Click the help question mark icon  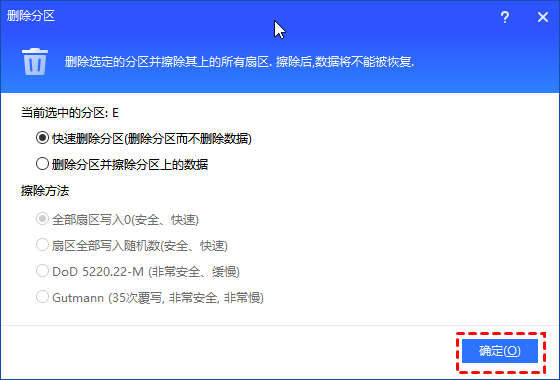(x=505, y=17)
